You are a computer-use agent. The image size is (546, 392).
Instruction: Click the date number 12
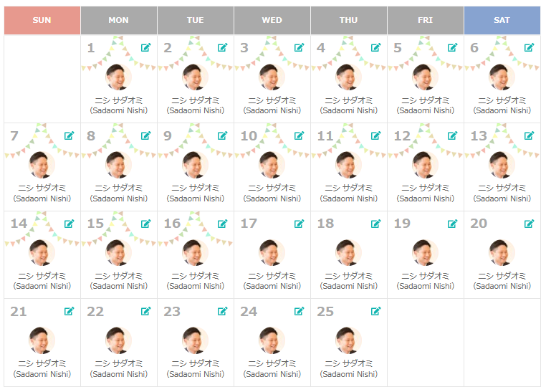click(x=402, y=136)
